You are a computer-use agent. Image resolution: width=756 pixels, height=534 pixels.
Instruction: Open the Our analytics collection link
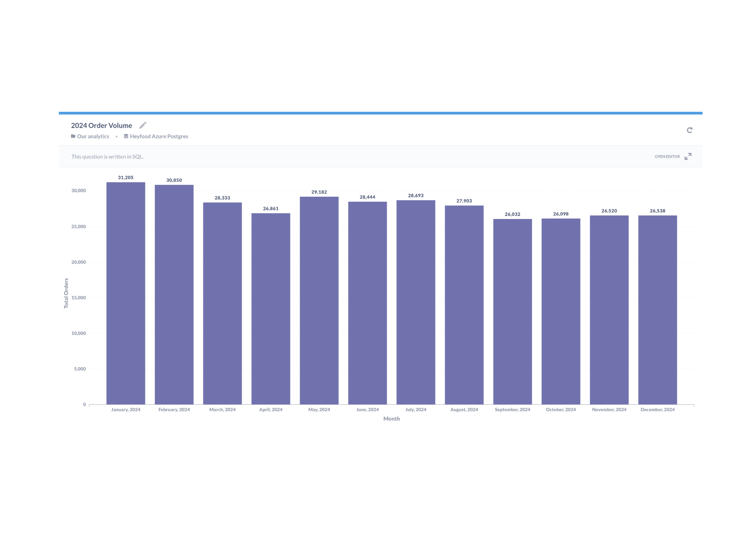click(93, 136)
